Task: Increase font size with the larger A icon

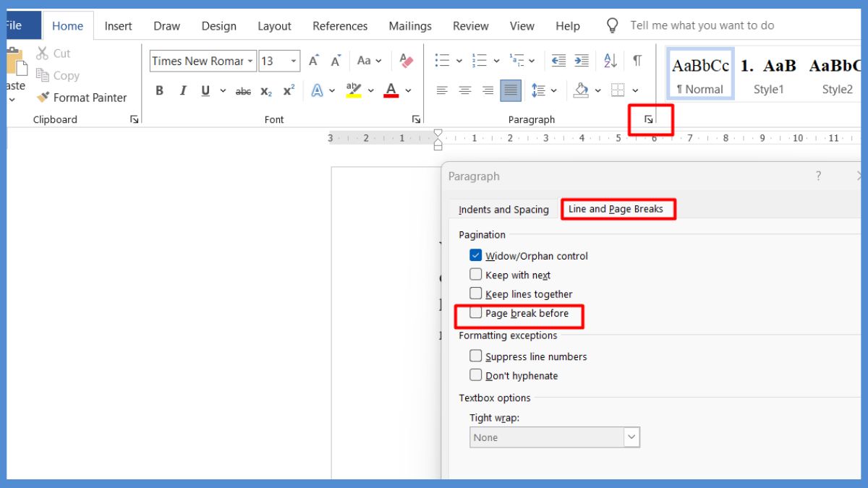Action: pos(314,61)
